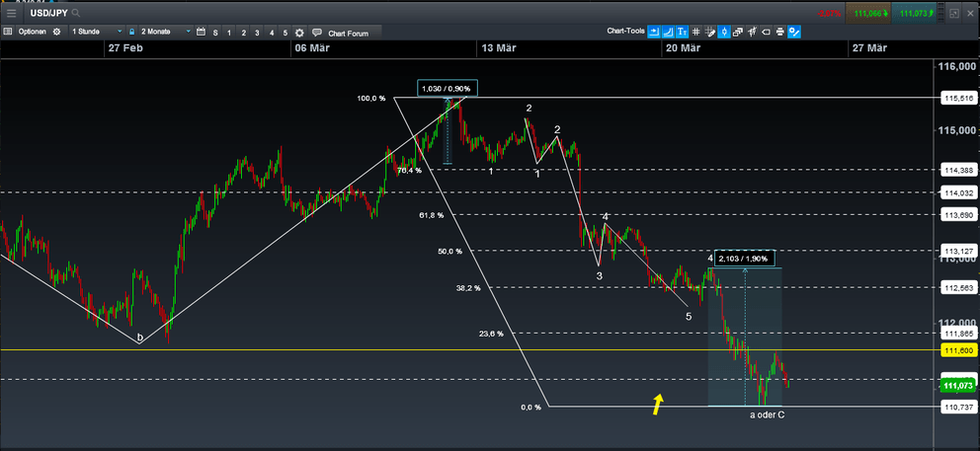Toggle the grid lines tool
Viewport: 980px width, 451px height.
tap(695, 32)
